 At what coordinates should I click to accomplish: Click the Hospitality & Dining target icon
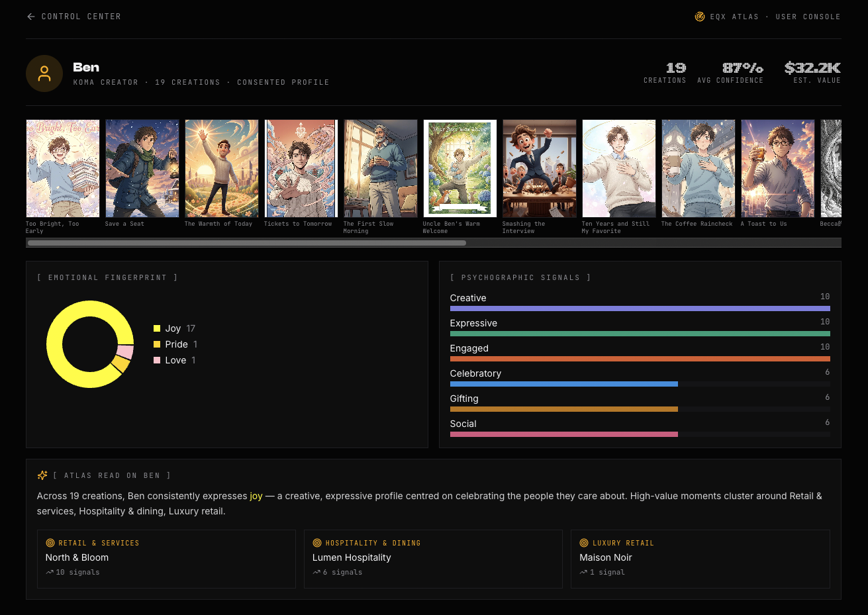click(x=317, y=543)
